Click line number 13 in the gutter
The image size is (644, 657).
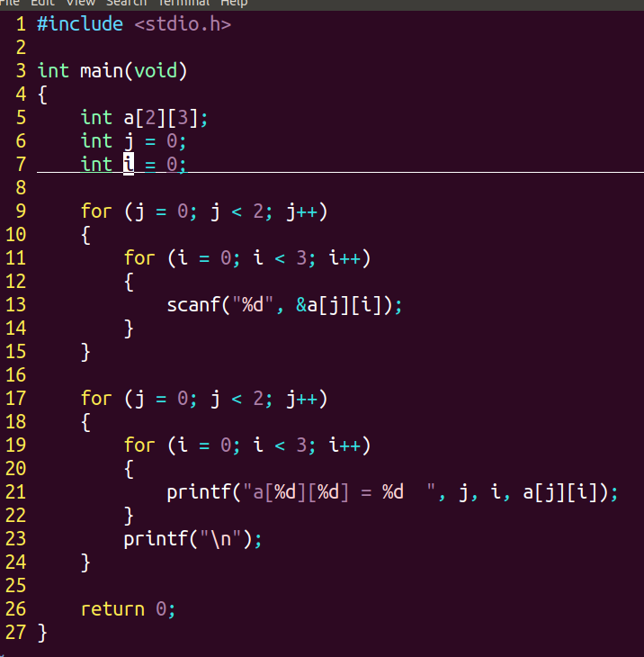click(16, 304)
